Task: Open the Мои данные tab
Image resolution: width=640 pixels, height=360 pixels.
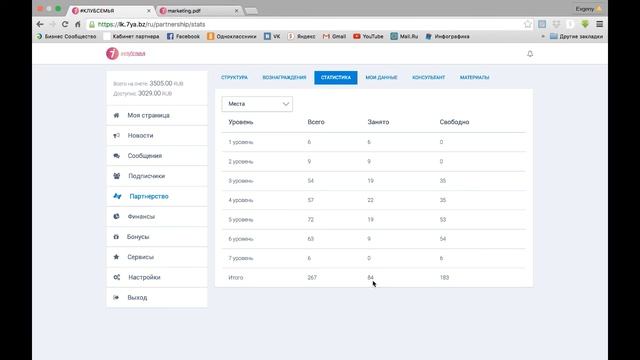Action: point(381,78)
